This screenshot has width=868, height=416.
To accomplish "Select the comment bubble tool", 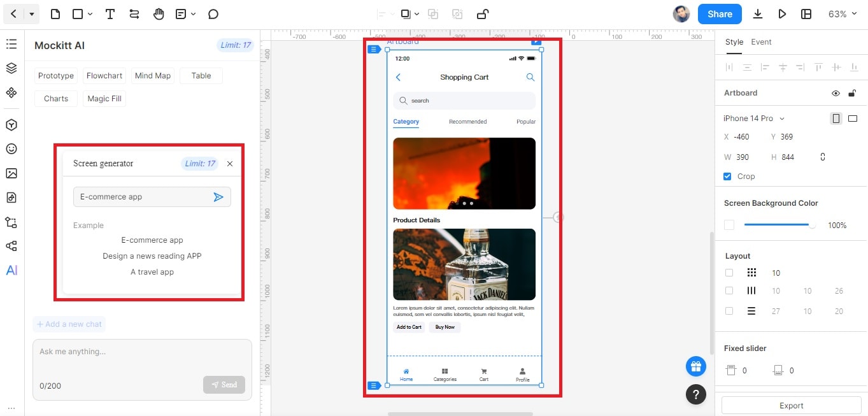I will click(x=213, y=13).
